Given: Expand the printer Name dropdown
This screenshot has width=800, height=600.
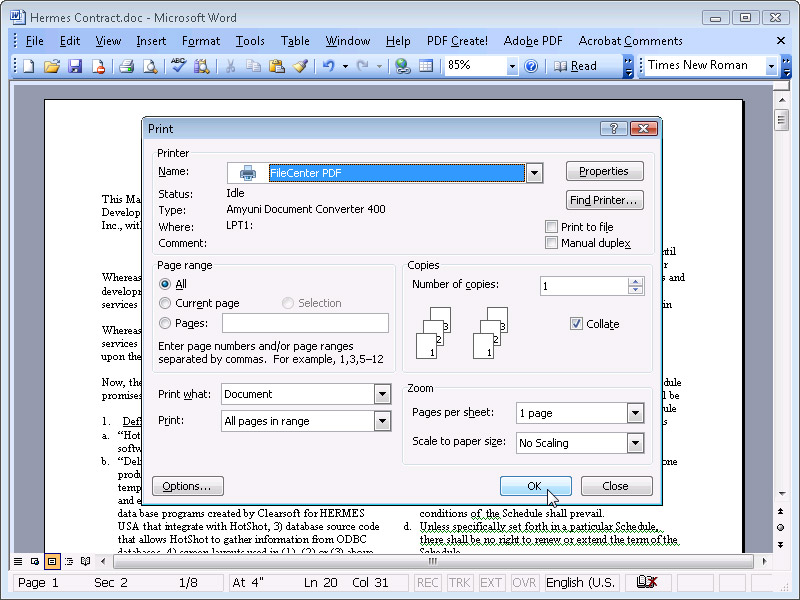Looking at the screenshot, I should 534,173.
